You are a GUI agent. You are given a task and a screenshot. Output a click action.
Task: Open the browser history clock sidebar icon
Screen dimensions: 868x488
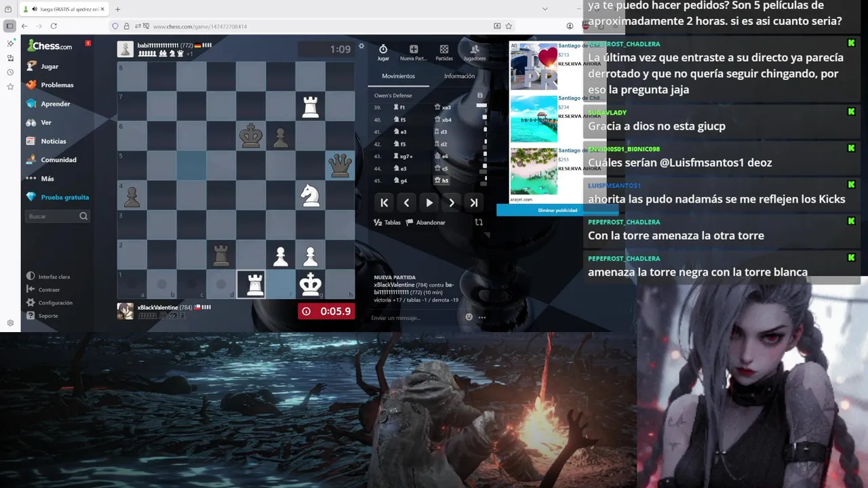(10, 72)
